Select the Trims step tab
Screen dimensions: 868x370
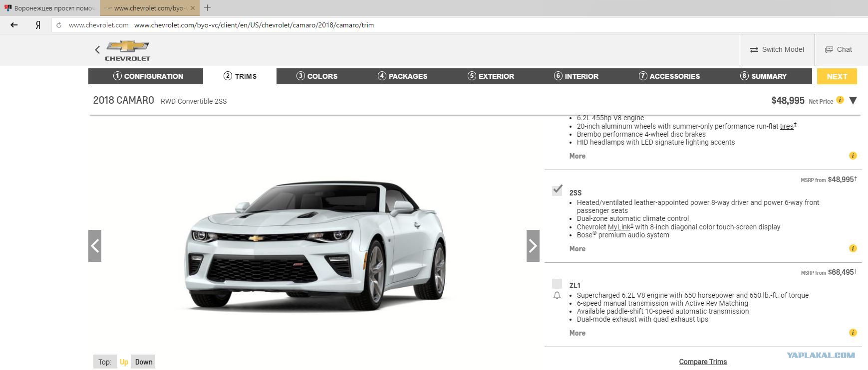(x=240, y=76)
